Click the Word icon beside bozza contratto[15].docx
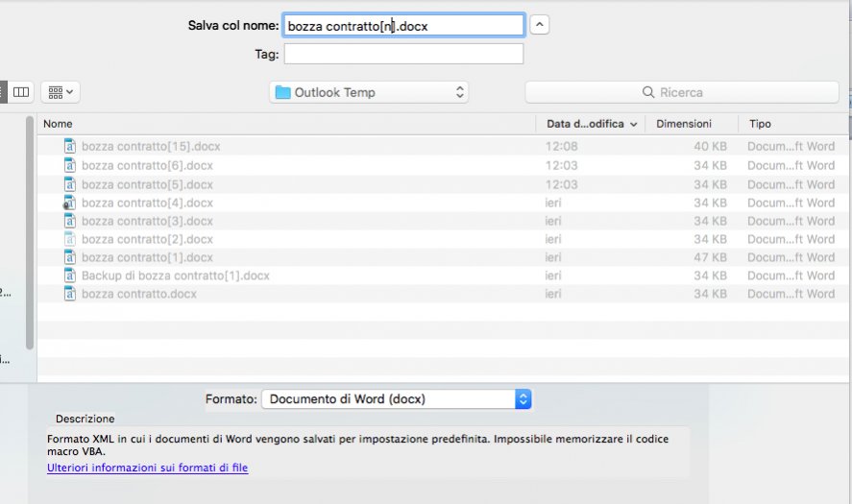 pyautogui.click(x=69, y=147)
